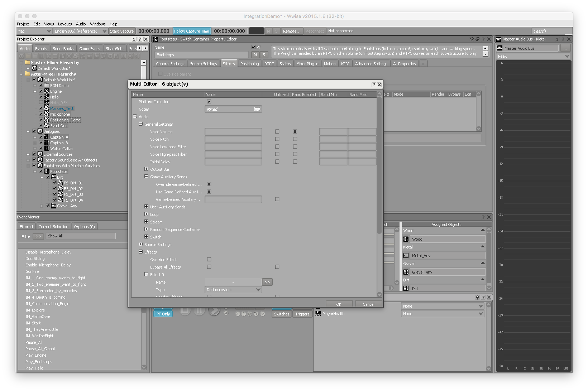This screenshot has width=588, height=391.
Task: Open the RTPC tab in Property Editor
Action: point(269,64)
